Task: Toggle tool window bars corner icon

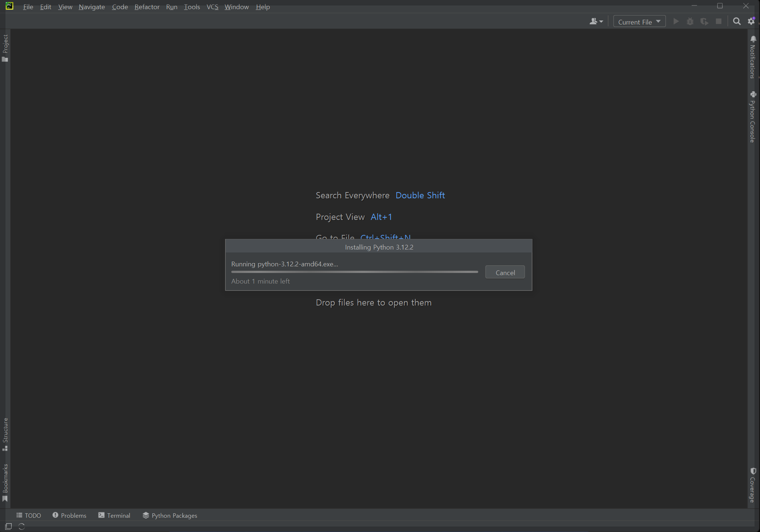Action: coord(8,526)
